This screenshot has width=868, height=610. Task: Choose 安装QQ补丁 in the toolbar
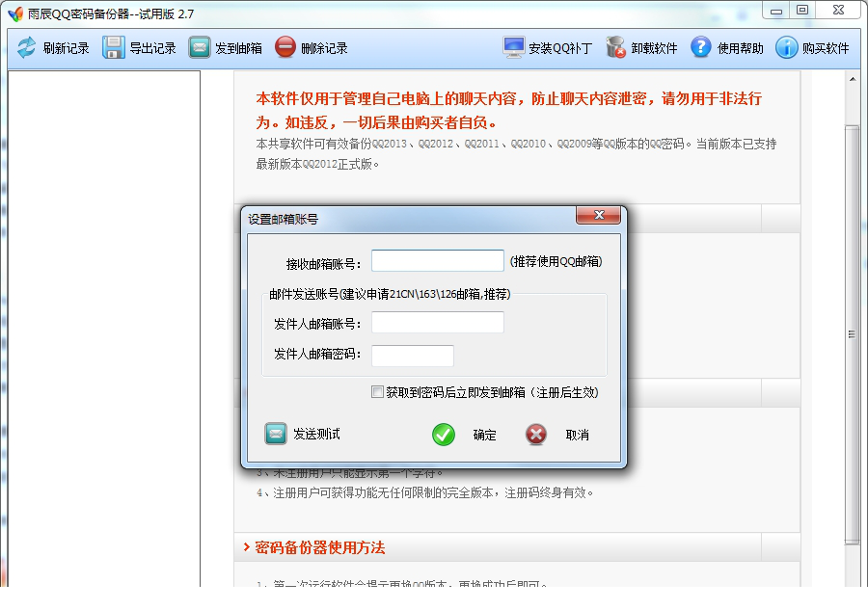[560, 49]
